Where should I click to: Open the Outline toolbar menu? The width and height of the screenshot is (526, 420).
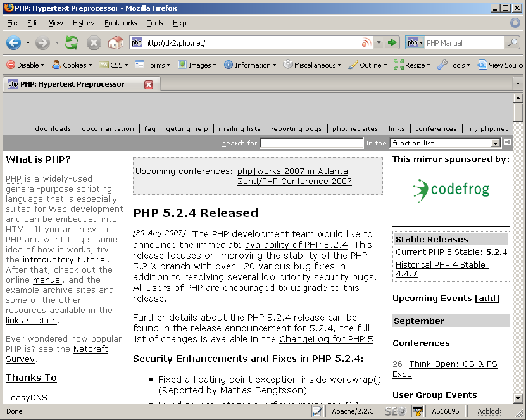pyautogui.click(x=367, y=65)
